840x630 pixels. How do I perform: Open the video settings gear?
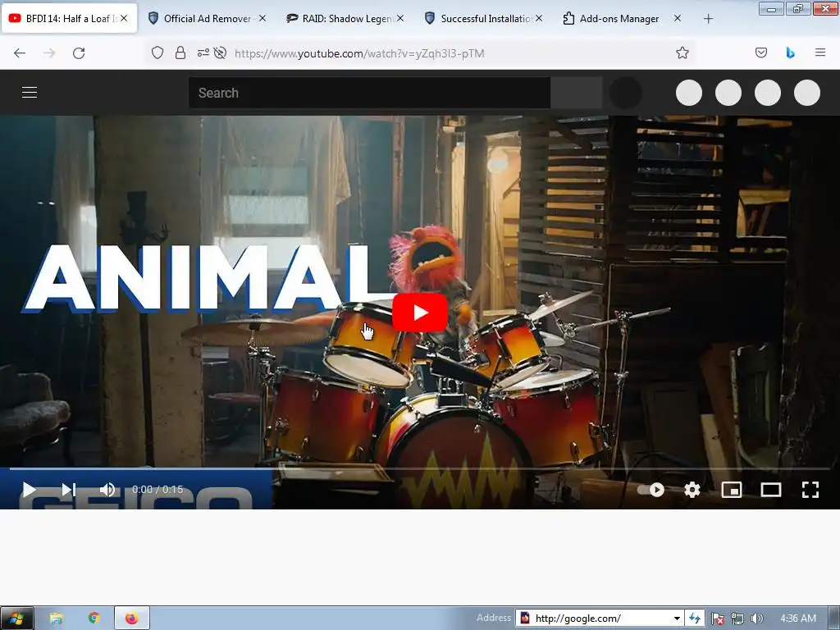point(692,490)
